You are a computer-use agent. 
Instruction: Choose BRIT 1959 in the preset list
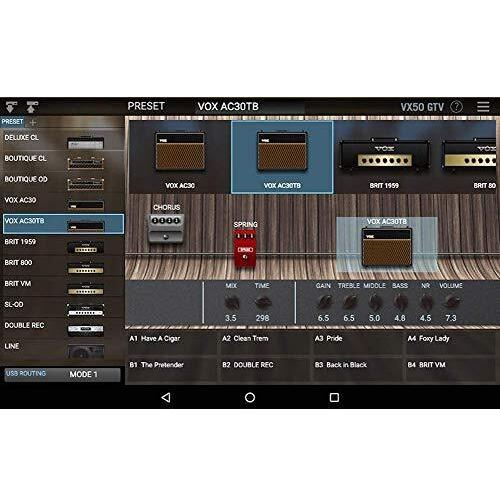pos(63,245)
